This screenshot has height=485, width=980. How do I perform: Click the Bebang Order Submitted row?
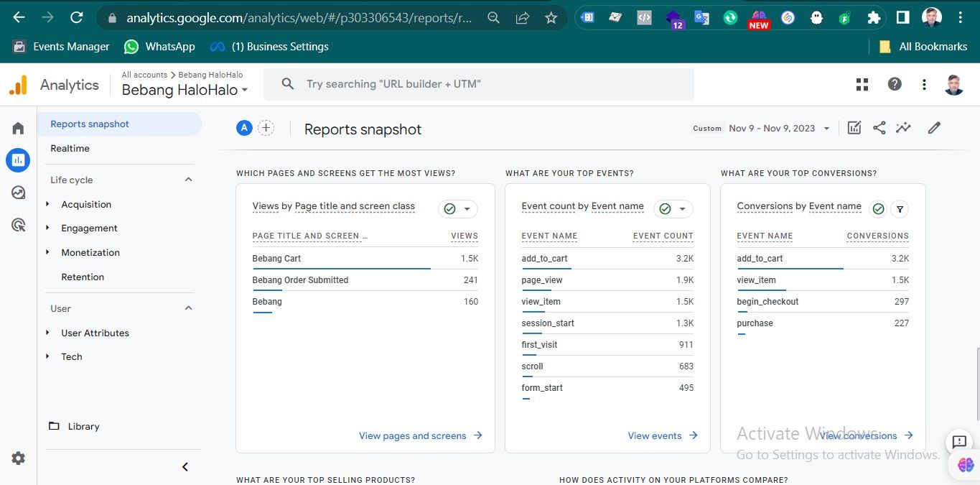coord(365,280)
